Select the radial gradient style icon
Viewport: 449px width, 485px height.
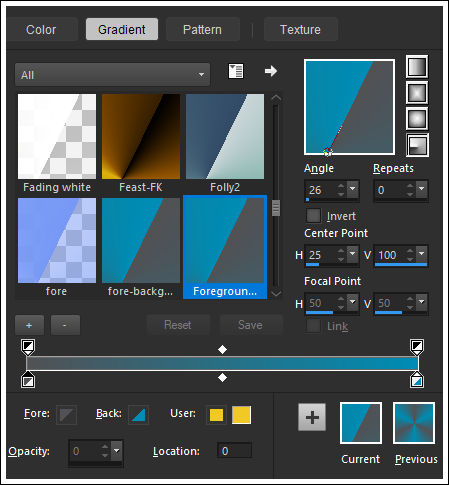pyautogui.click(x=417, y=145)
